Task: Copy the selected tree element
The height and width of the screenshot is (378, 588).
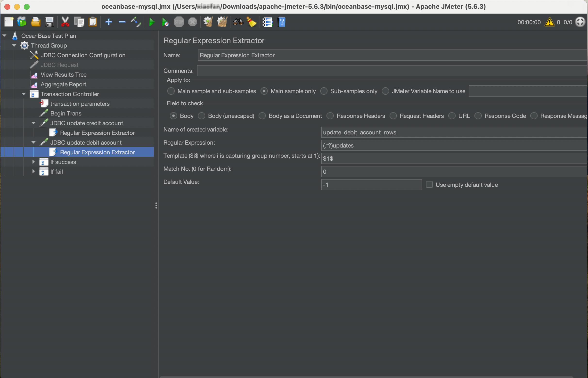Action: click(79, 22)
